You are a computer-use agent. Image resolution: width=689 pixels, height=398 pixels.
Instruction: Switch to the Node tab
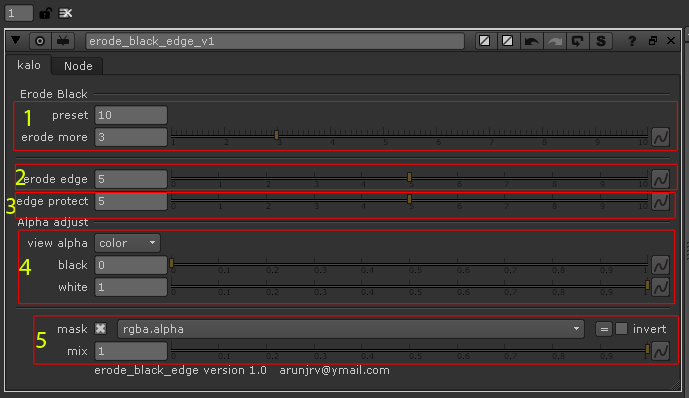(x=78, y=66)
